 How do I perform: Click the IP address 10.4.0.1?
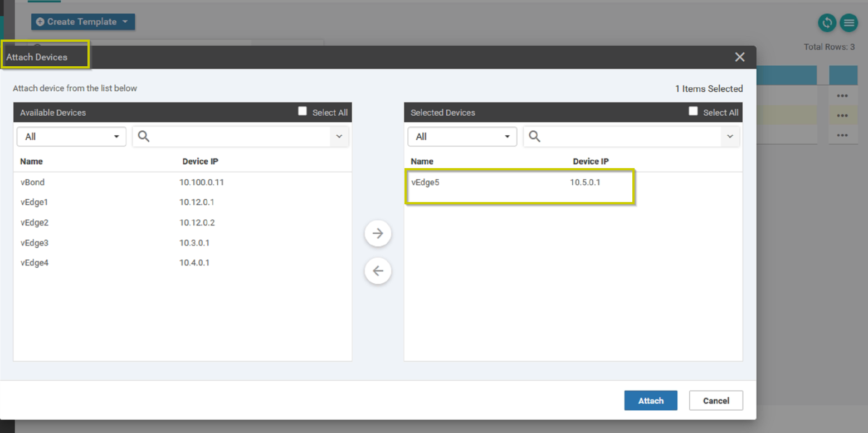click(194, 263)
